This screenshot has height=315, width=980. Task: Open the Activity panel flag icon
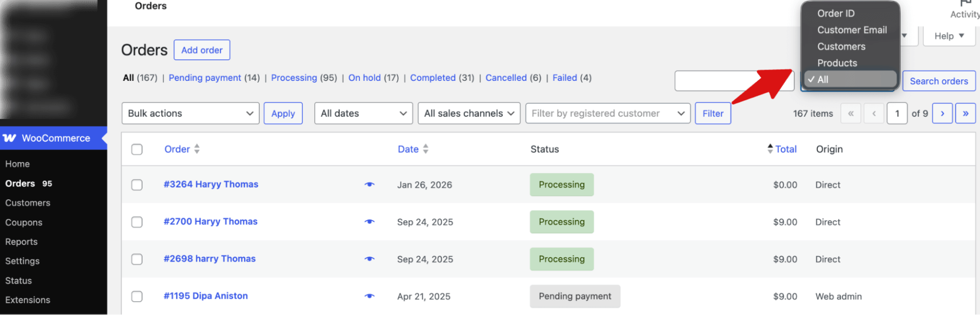965,4
